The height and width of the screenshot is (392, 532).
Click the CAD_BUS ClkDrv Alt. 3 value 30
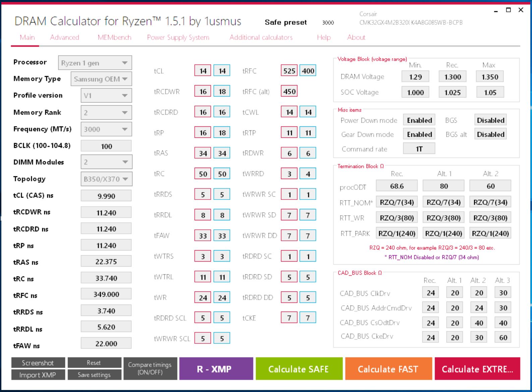(503, 293)
